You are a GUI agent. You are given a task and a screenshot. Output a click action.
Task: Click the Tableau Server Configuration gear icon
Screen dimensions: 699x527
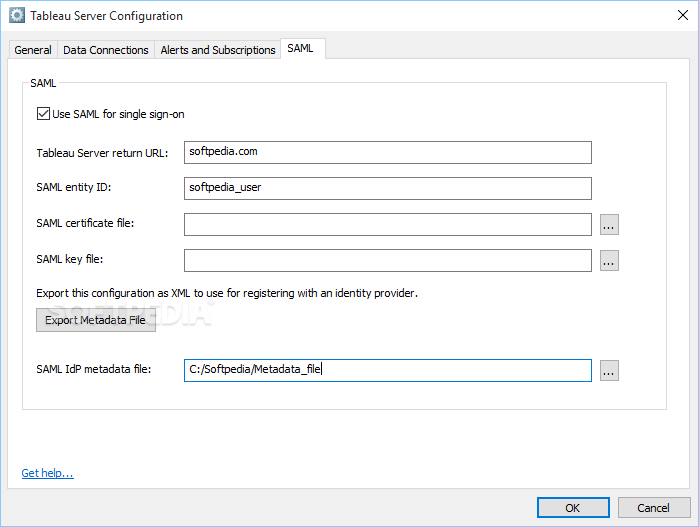17,16
